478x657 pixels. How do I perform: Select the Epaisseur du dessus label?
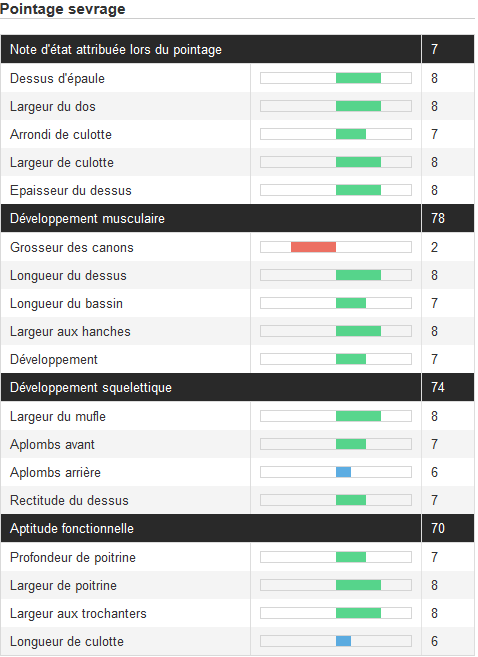tap(71, 191)
